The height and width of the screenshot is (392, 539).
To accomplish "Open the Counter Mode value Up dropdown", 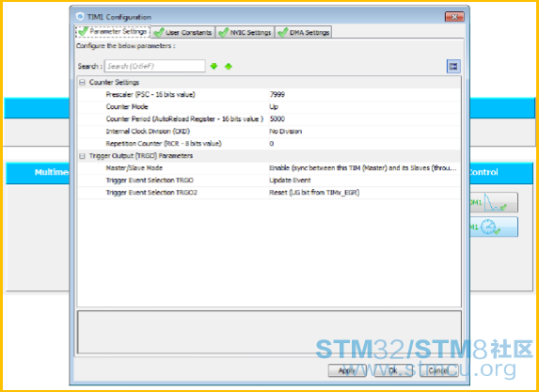I will point(364,107).
